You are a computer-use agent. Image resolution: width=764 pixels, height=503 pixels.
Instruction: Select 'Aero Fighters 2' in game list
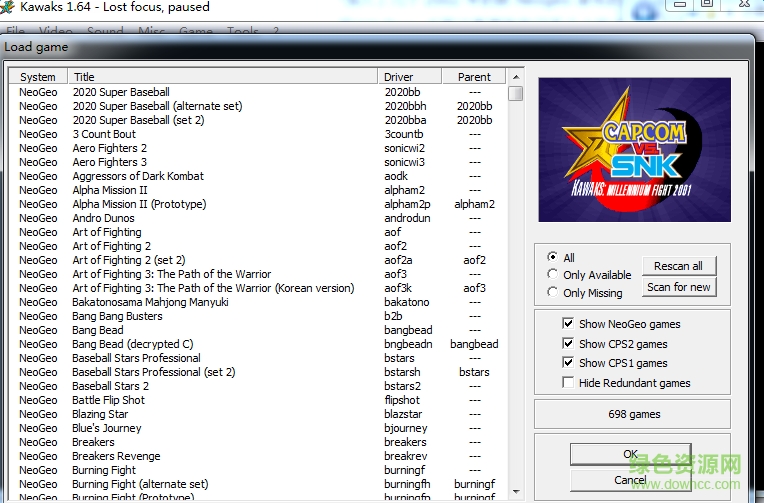tap(110, 148)
